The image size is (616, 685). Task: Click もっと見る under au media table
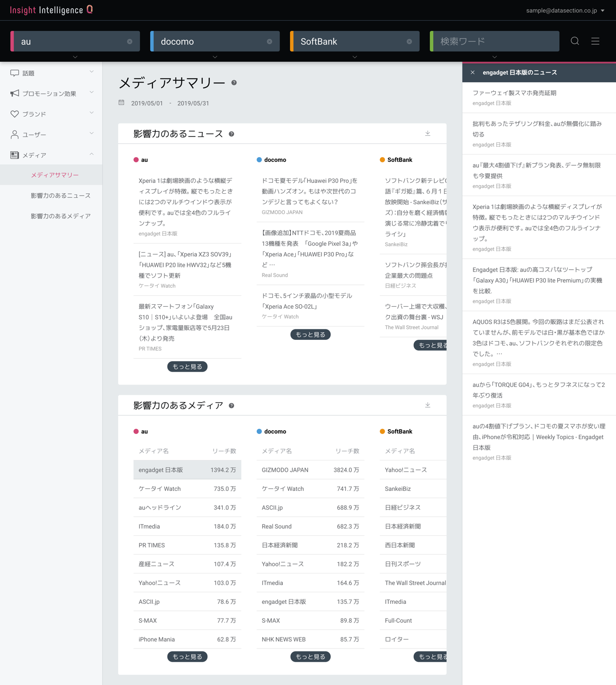point(187,657)
